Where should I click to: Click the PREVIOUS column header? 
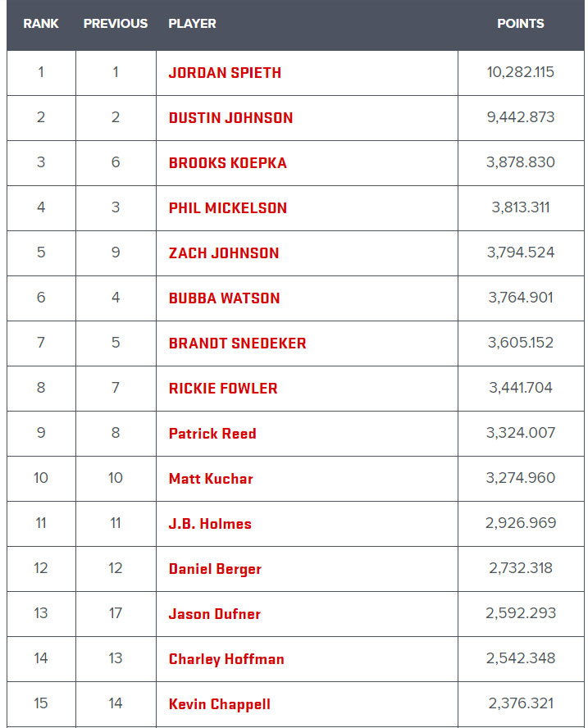116,24
